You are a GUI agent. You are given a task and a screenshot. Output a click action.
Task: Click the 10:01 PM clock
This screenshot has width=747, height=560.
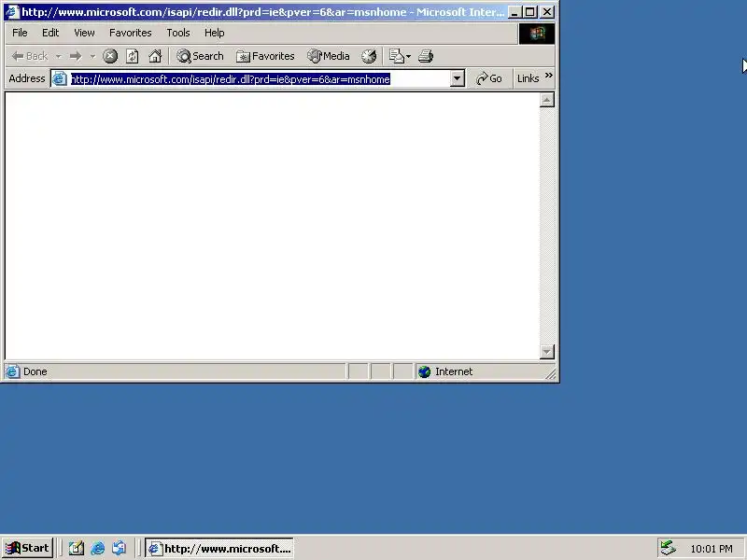coord(712,549)
